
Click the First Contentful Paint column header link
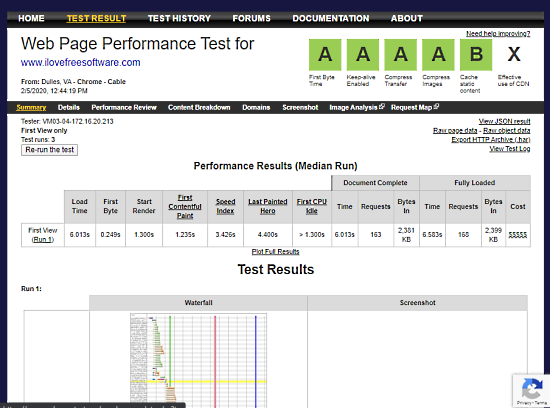click(x=185, y=207)
